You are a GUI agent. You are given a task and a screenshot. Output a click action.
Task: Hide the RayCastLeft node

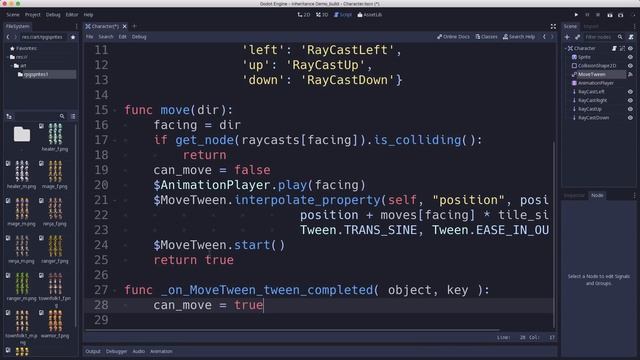click(x=630, y=92)
